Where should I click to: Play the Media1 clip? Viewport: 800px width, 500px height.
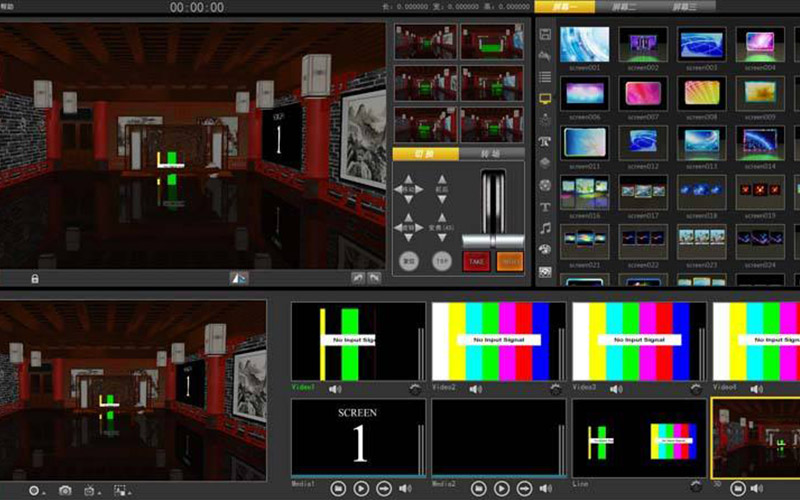click(359, 488)
